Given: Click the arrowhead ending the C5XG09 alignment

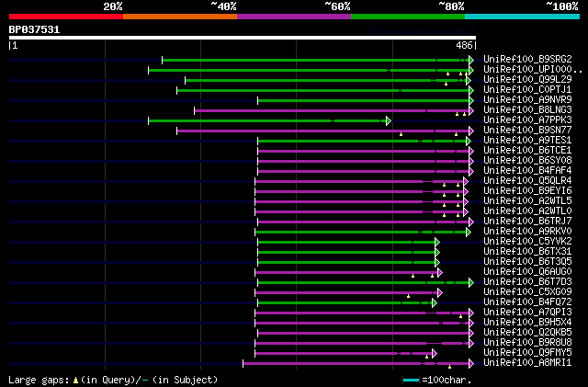Looking at the screenshot, I should [440, 293].
